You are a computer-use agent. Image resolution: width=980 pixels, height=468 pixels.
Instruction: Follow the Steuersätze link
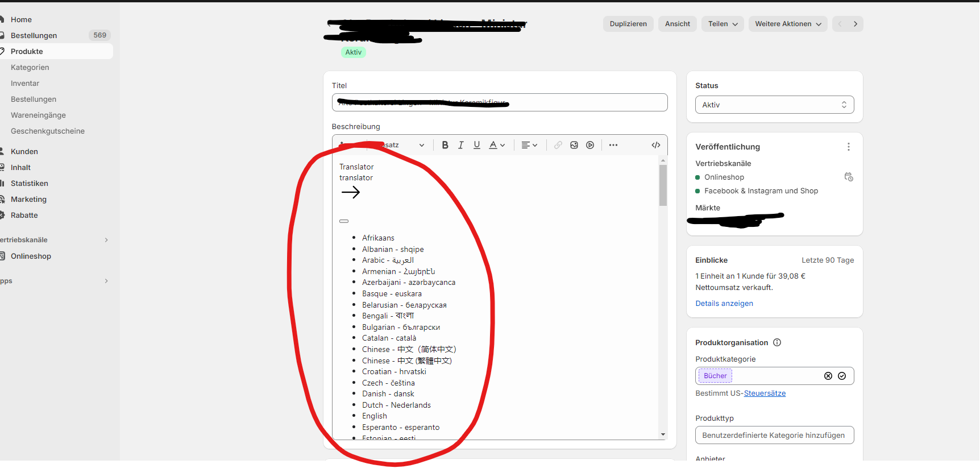click(765, 394)
